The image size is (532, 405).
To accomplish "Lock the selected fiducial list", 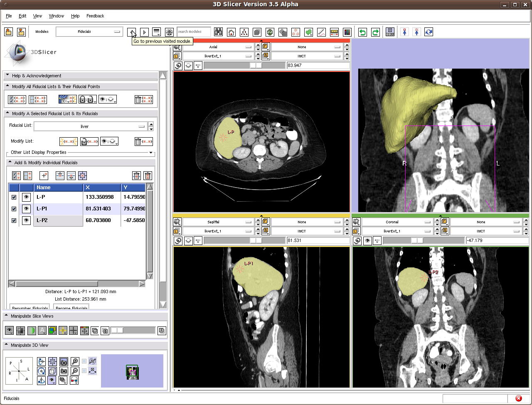I will [89, 141].
